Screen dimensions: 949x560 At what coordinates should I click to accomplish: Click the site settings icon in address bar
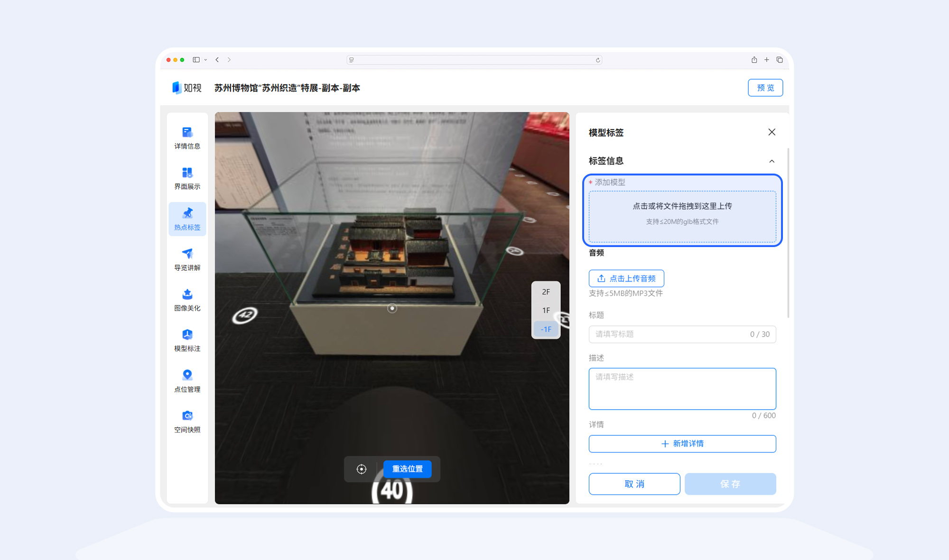click(x=352, y=60)
